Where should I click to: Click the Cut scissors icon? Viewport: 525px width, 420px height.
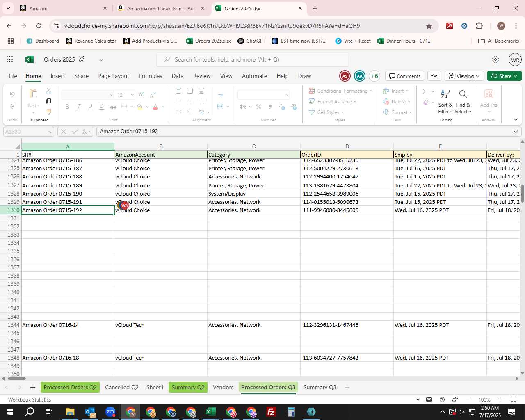tap(49, 91)
